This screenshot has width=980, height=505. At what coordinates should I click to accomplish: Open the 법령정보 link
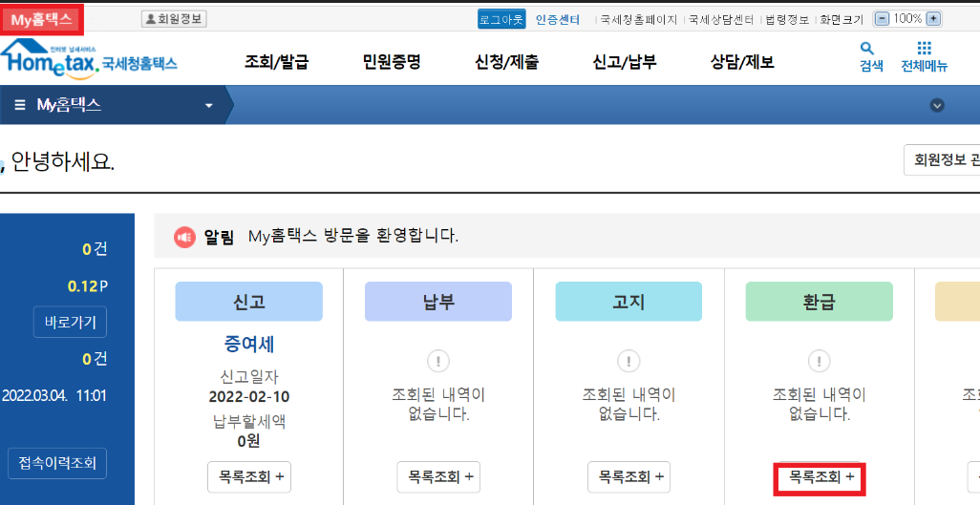pos(787,19)
